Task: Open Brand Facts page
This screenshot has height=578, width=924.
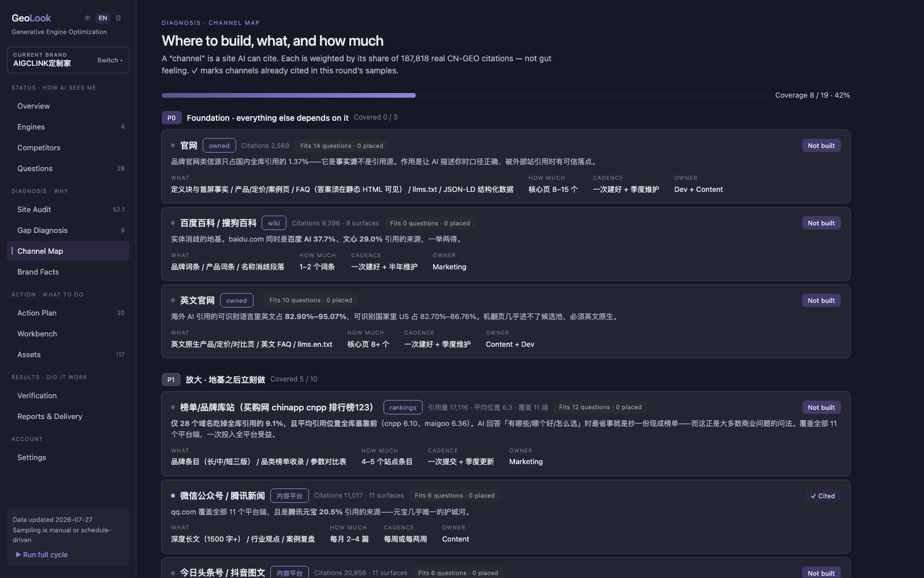Action: (68, 272)
